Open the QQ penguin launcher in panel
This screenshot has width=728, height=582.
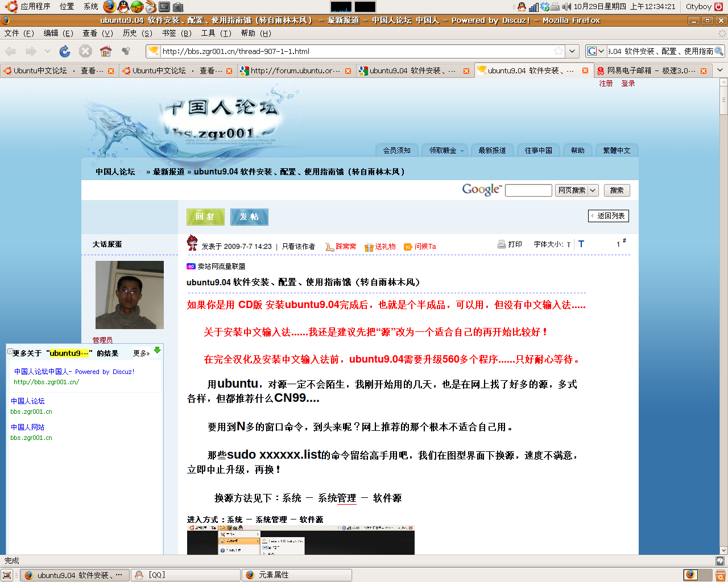[x=123, y=7]
